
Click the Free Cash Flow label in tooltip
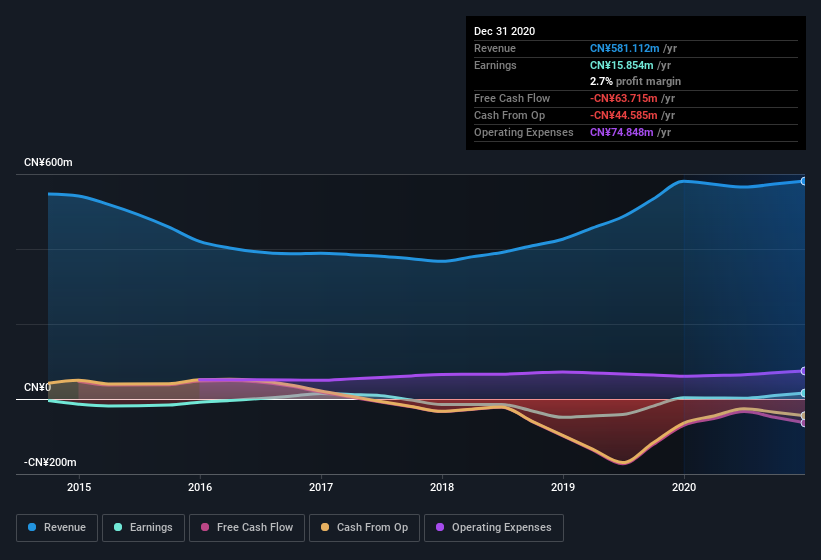click(512, 98)
